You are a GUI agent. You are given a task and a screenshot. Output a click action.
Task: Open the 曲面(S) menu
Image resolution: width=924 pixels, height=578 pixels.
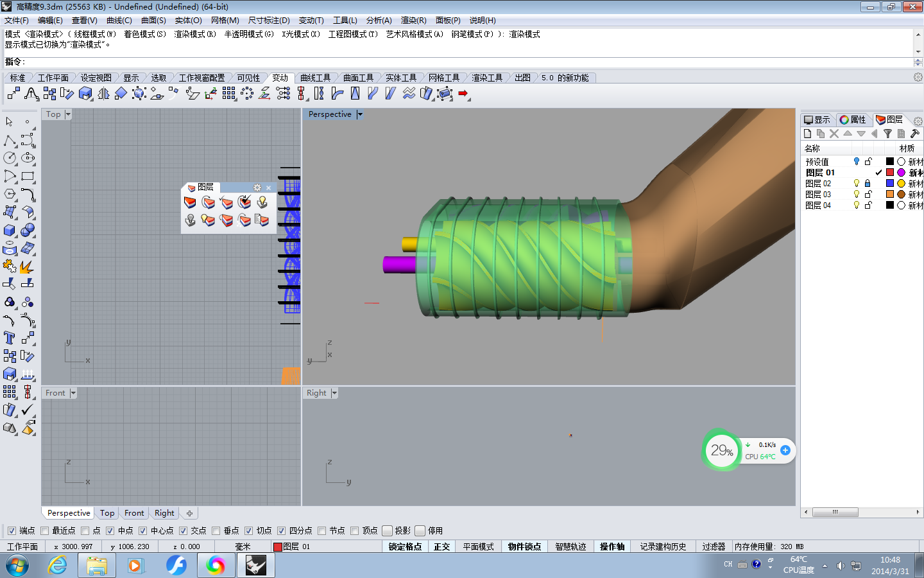click(153, 21)
